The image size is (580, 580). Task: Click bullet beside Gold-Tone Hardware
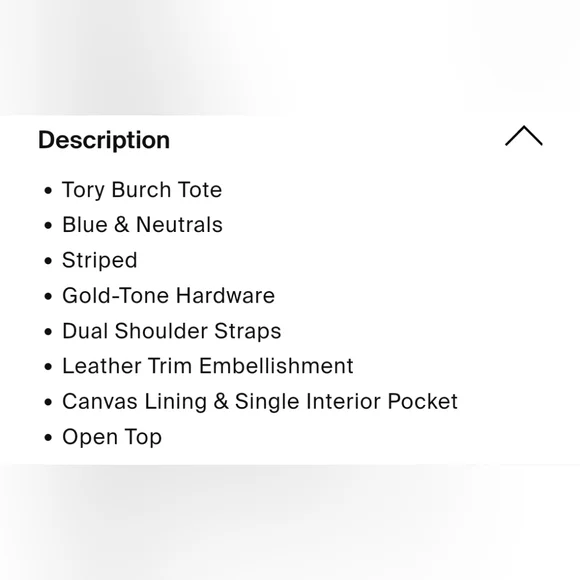click(x=48, y=296)
